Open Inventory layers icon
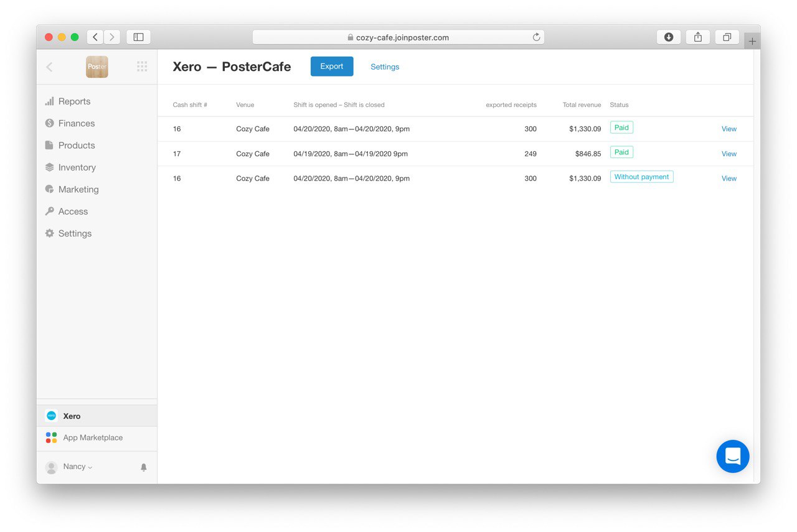This screenshot has width=797, height=532. pyautogui.click(x=49, y=167)
